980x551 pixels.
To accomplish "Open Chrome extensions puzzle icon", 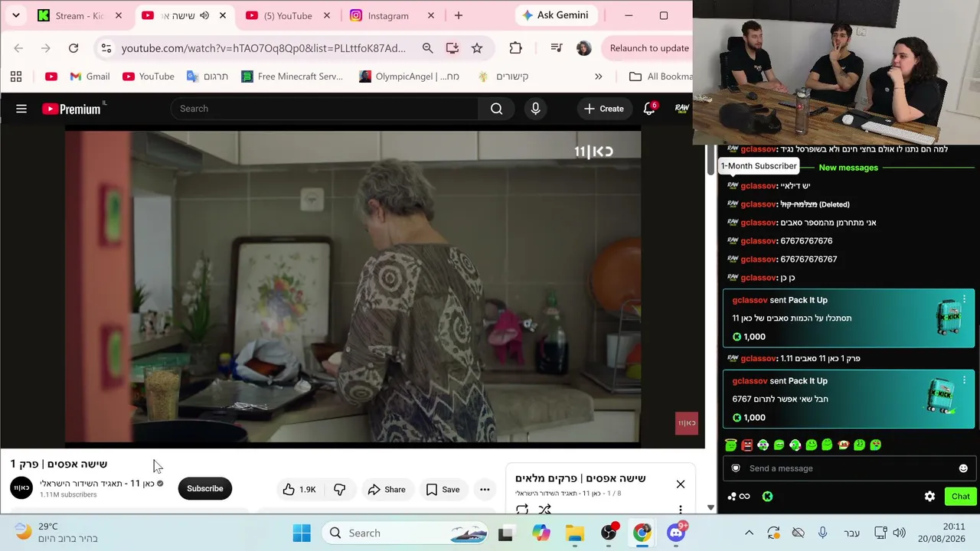I will 515,48.
